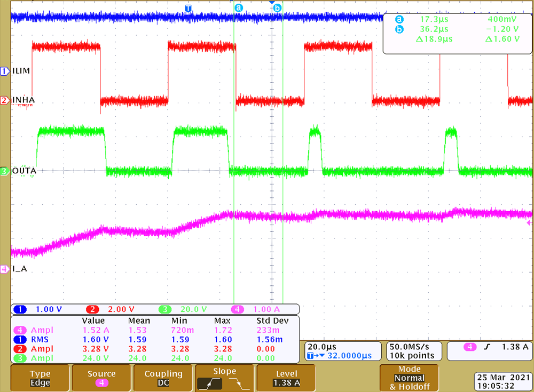Select cursor marker a above the graticule
The width and height of the screenshot is (534, 392).
pyautogui.click(x=239, y=8)
